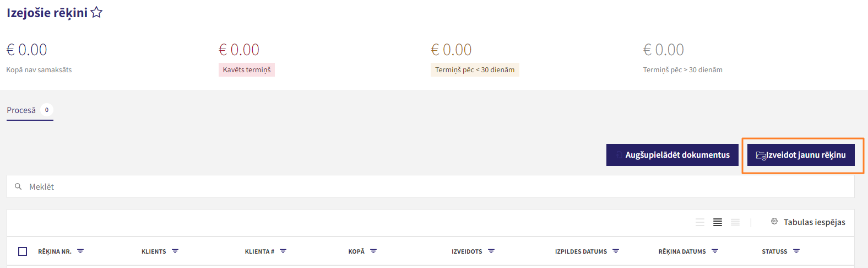Open the Izveidots column filter

point(491,251)
